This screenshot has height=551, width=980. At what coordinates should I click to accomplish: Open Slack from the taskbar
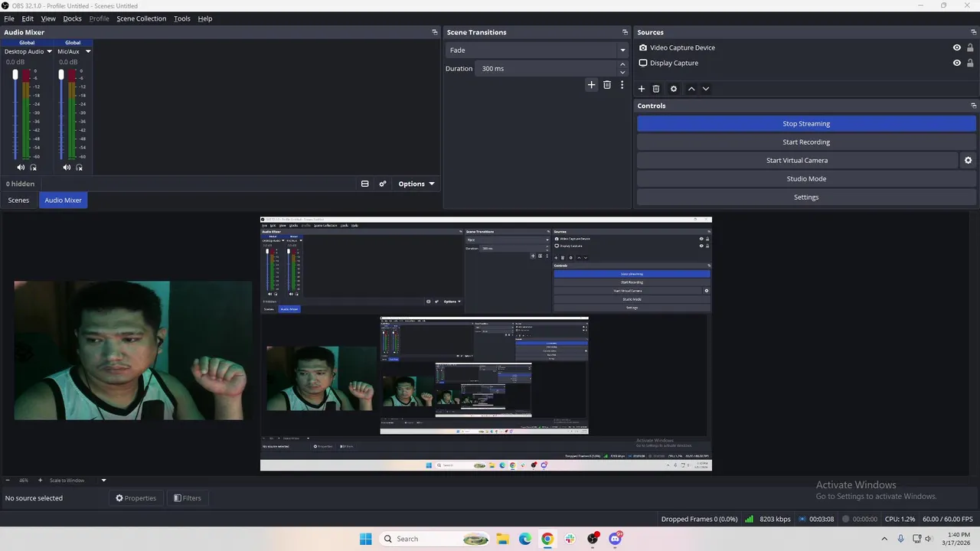click(570, 539)
